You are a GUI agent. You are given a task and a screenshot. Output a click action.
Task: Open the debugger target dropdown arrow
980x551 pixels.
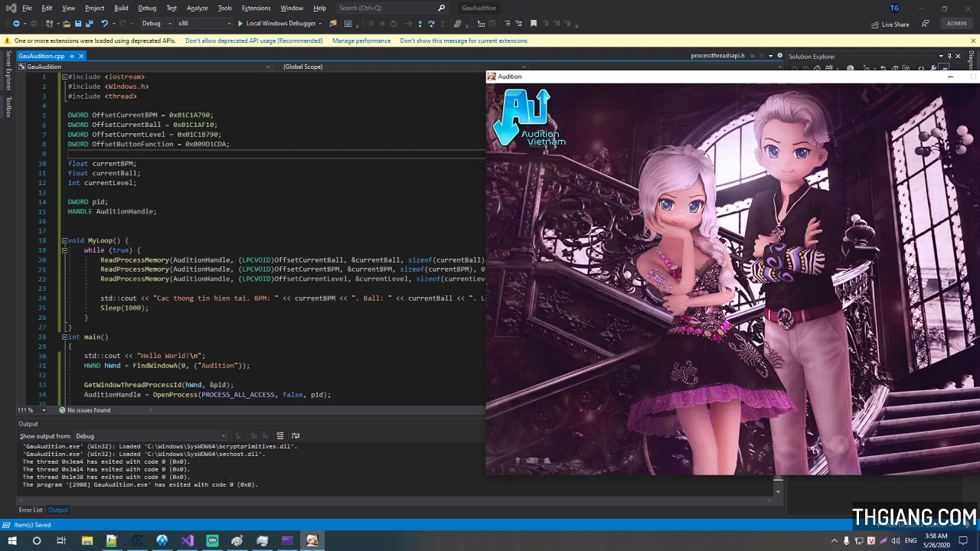(320, 24)
